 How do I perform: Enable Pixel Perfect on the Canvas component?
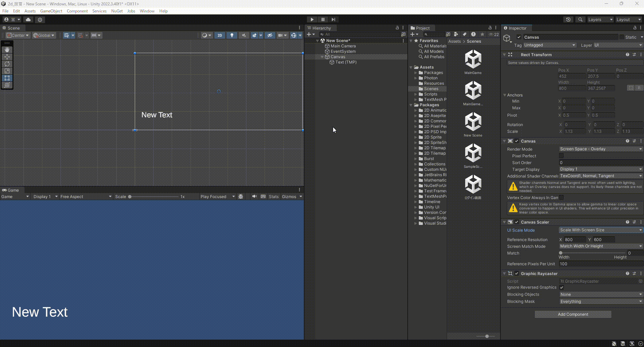point(561,156)
